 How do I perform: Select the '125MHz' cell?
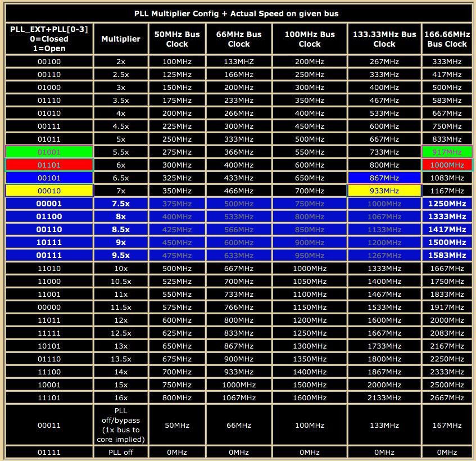pos(177,75)
